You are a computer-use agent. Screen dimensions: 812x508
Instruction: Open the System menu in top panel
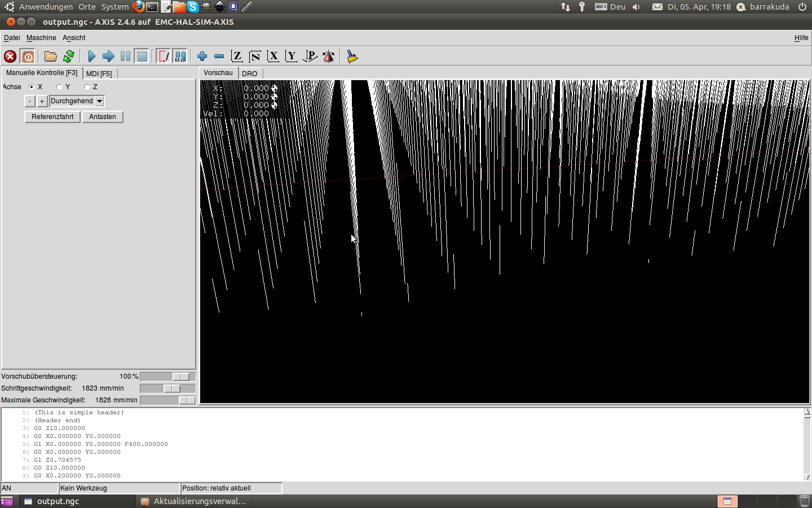coord(115,7)
